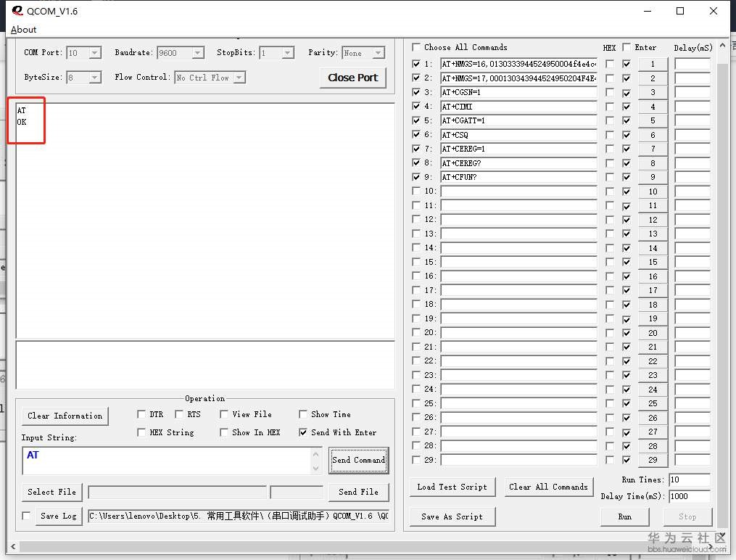Click the Delay Time(mS) field

[x=690, y=496]
